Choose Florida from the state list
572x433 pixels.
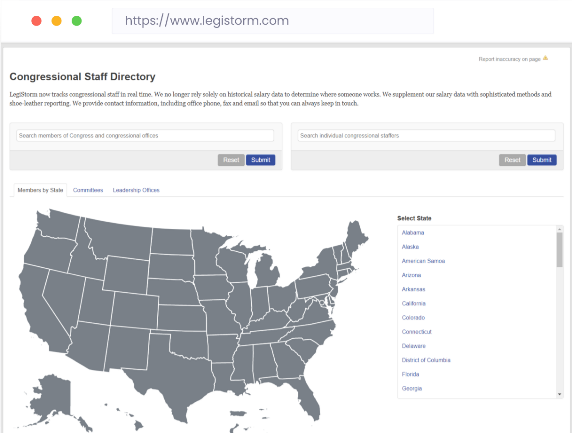click(x=410, y=374)
